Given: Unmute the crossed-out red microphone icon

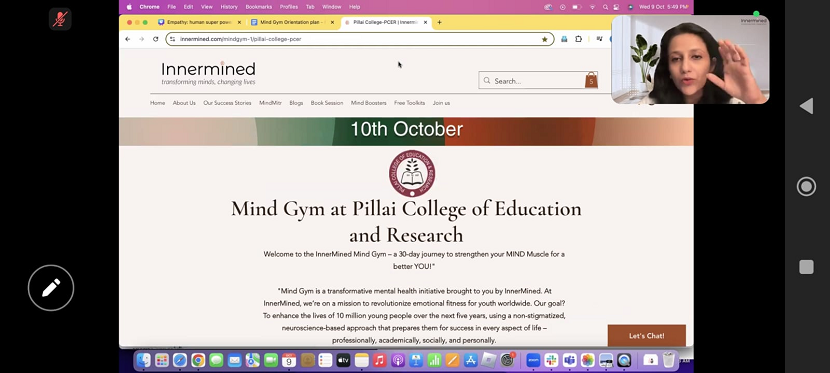Looking at the screenshot, I should [x=60, y=19].
